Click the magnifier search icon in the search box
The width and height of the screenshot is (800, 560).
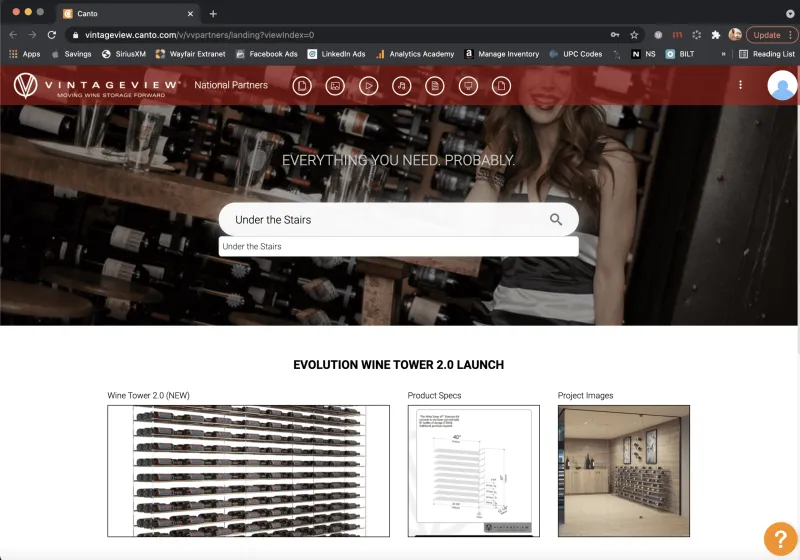point(556,219)
